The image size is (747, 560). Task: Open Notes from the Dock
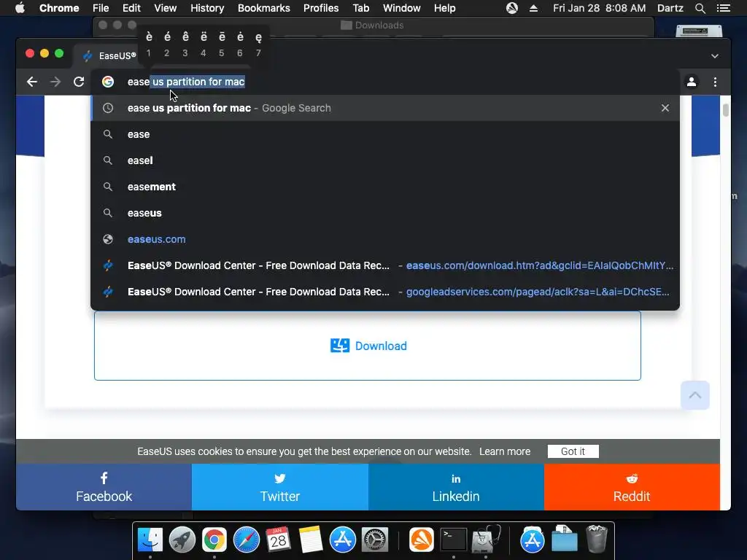[311, 540]
